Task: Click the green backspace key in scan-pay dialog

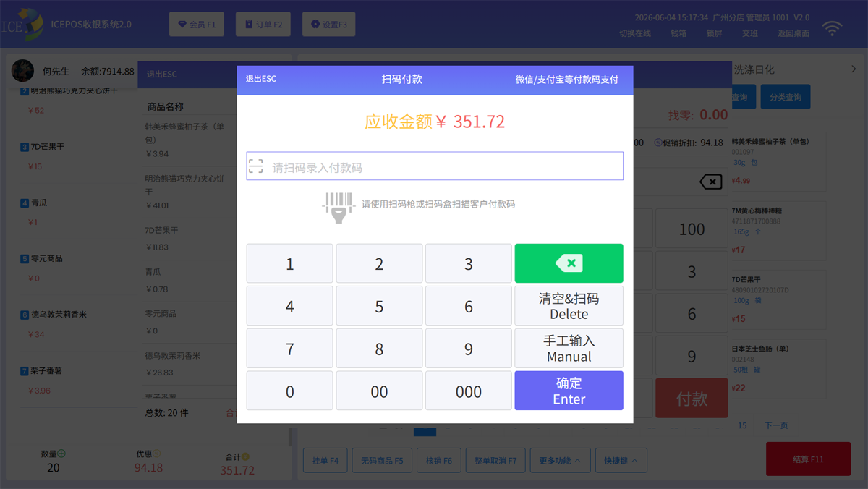Action: [569, 263]
